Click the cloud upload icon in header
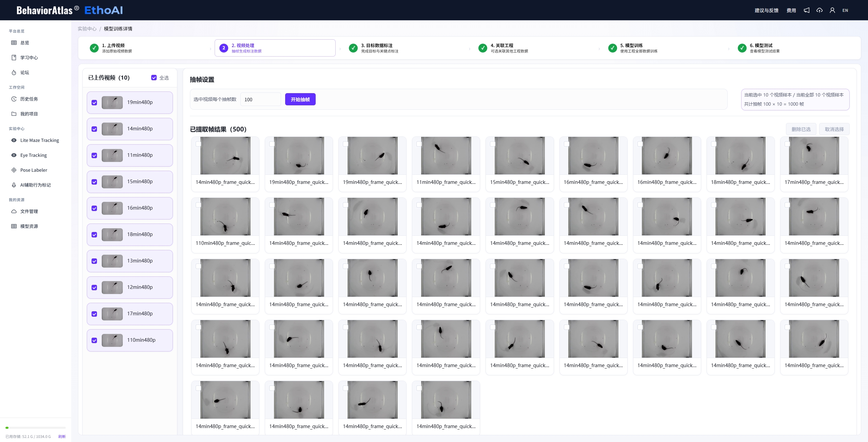The height and width of the screenshot is (442, 868). pos(820,10)
